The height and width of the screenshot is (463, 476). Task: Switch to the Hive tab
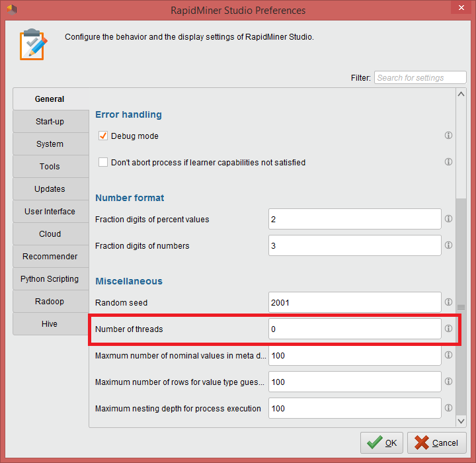click(51, 324)
